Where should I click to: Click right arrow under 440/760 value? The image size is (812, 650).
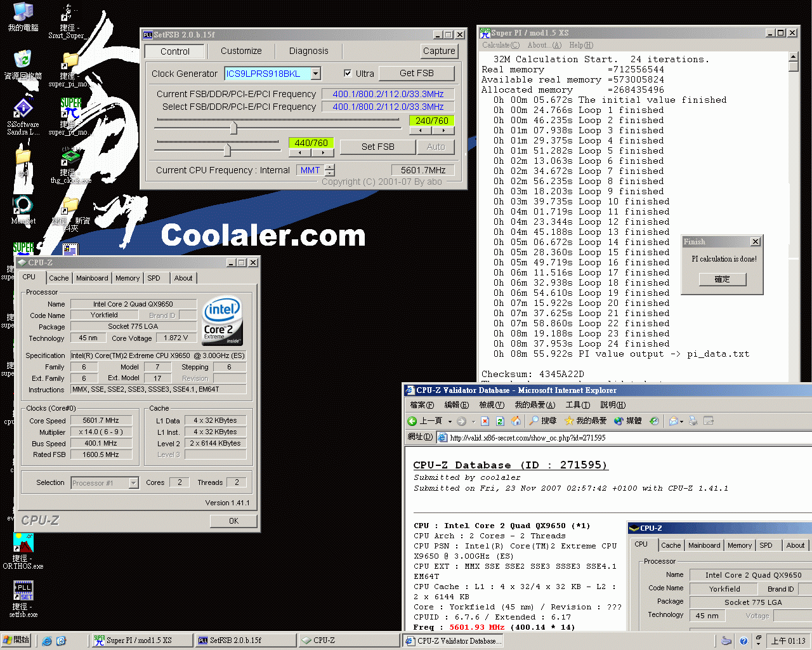(323, 152)
